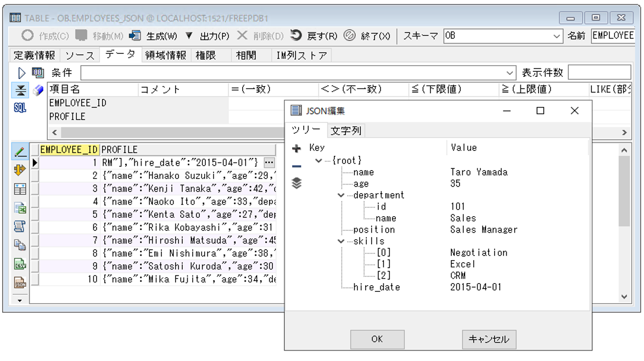Open the ellipsis editor button in PROFILE cell
The height and width of the screenshot is (361, 644).
[268, 162]
